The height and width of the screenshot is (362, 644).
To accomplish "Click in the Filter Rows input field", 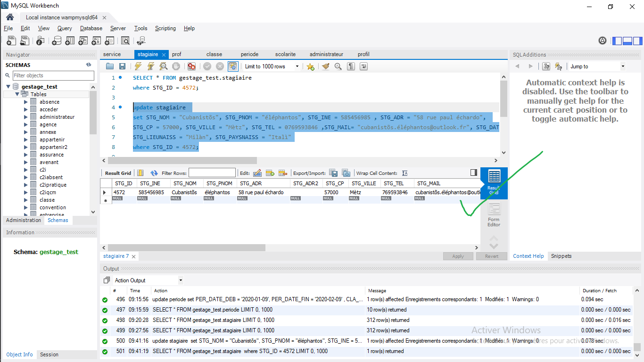I will click(x=212, y=173).
